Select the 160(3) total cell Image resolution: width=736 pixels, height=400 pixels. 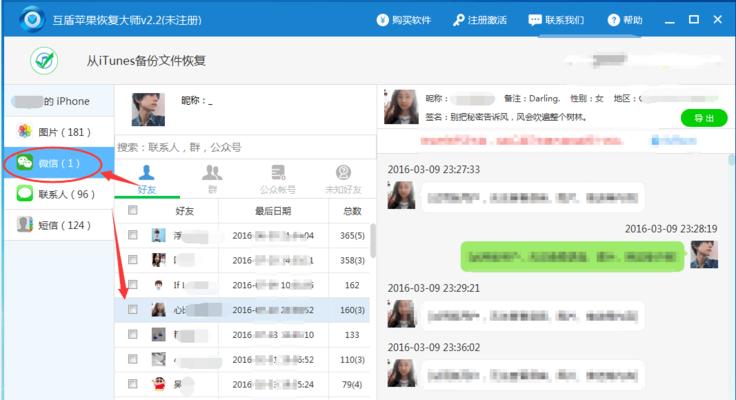pos(352,310)
